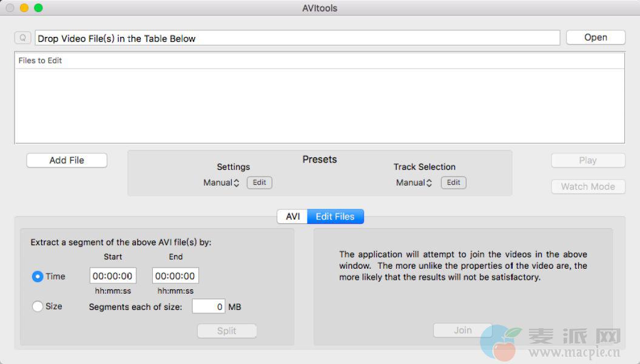Switch to the Edit Files tab
The height and width of the screenshot is (364, 640).
[x=335, y=217]
